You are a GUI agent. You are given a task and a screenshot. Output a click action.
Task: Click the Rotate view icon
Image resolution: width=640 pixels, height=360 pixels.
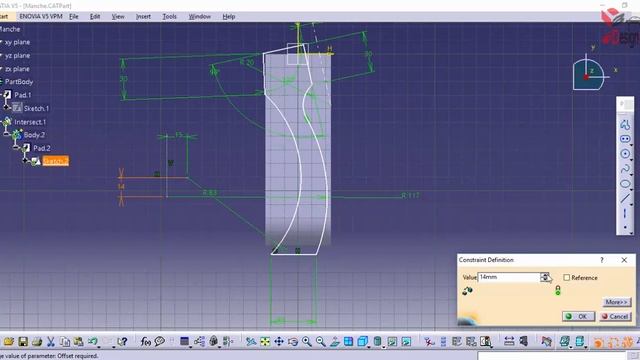(x=293, y=341)
